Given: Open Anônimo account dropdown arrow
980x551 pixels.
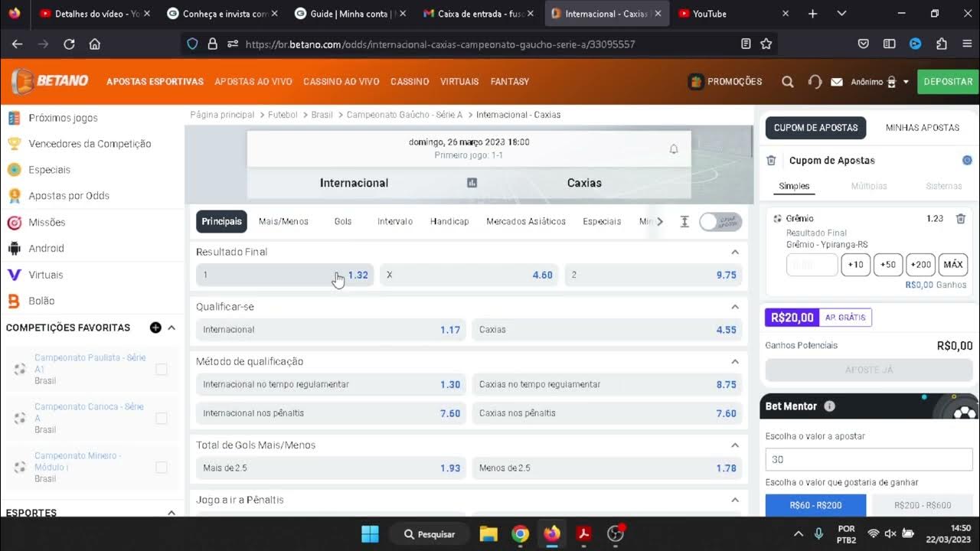Looking at the screenshot, I should tap(906, 82).
